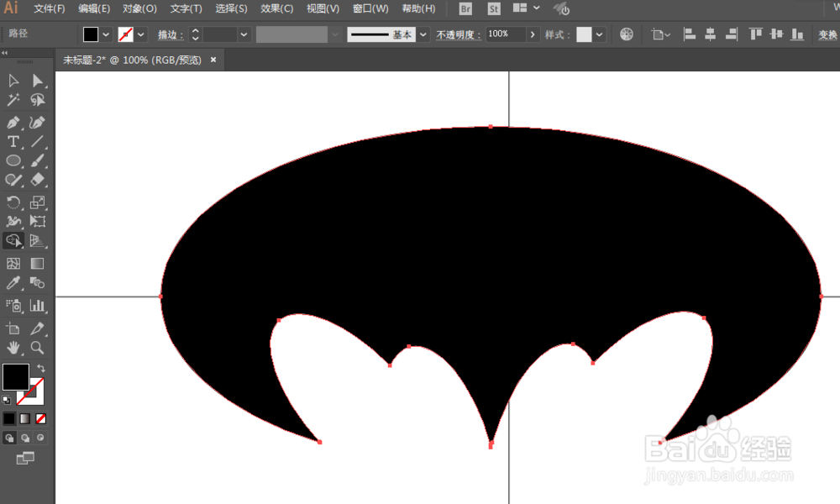
Task: Open the 对象(O) menu
Action: 139,8
